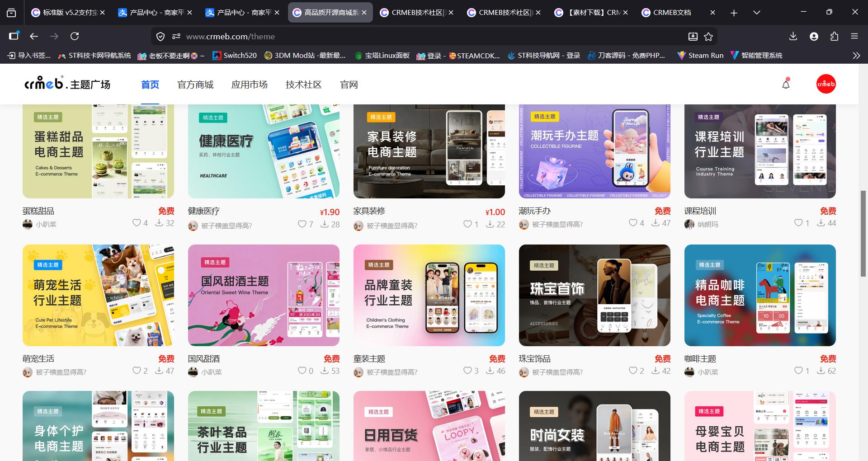Click the notification bell icon
This screenshot has height=461, width=868.
[786, 84]
